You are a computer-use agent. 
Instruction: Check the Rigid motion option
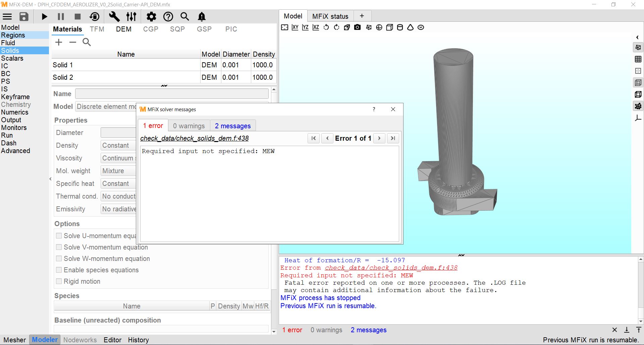[59, 281]
